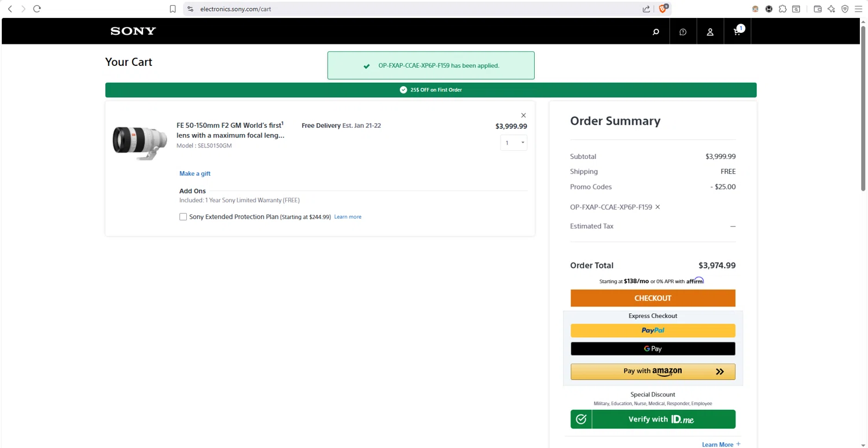Open the browser main menu
Screen dimensions: 868x448
click(858, 9)
